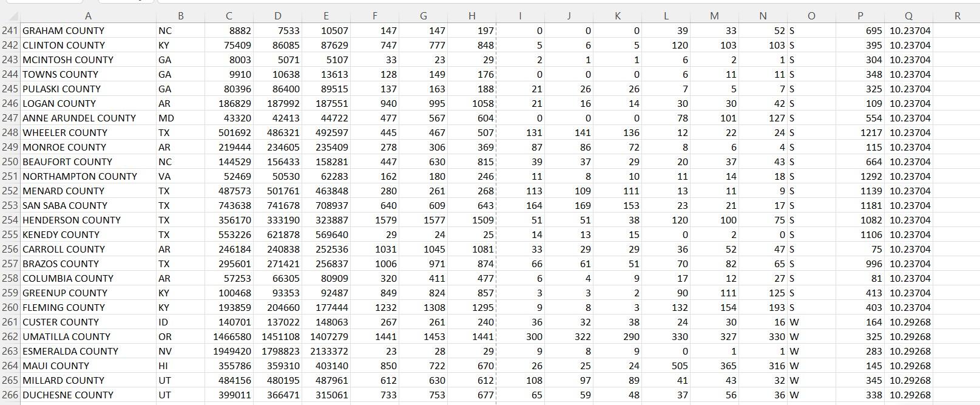The height and width of the screenshot is (405, 980).
Task: Click state cell HI in row 264
Action: pyautogui.click(x=180, y=366)
